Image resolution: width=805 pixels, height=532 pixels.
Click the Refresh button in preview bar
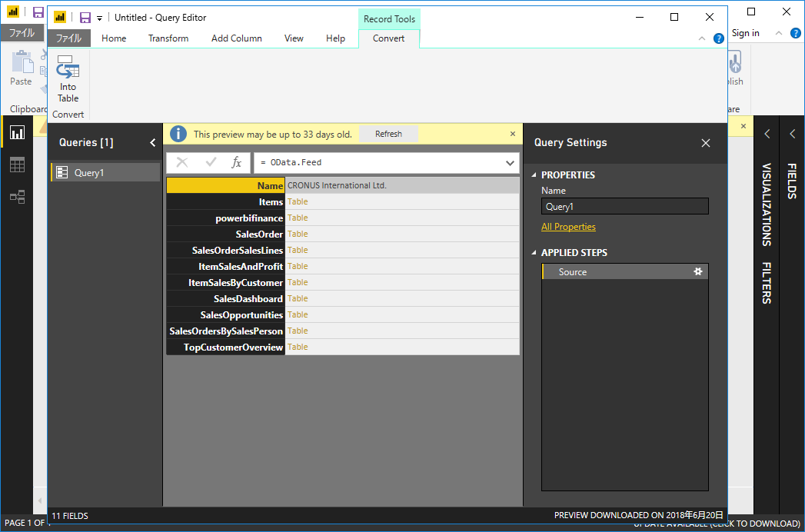pyautogui.click(x=388, y=134)
